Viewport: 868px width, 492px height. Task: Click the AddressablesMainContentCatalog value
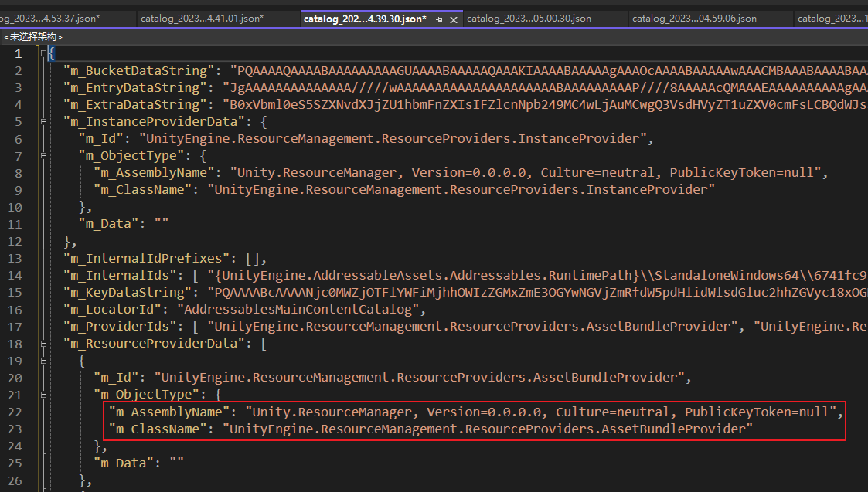coord(298,310)
